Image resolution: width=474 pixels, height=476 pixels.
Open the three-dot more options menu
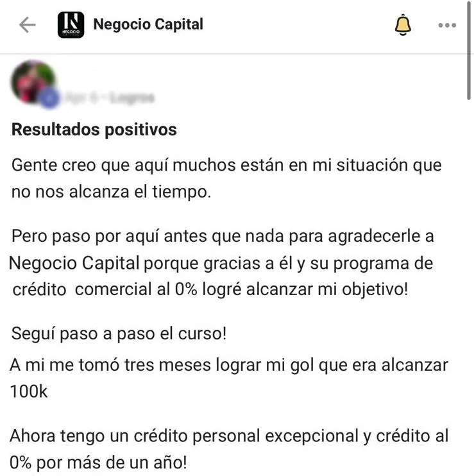click(x=447, y=25)
